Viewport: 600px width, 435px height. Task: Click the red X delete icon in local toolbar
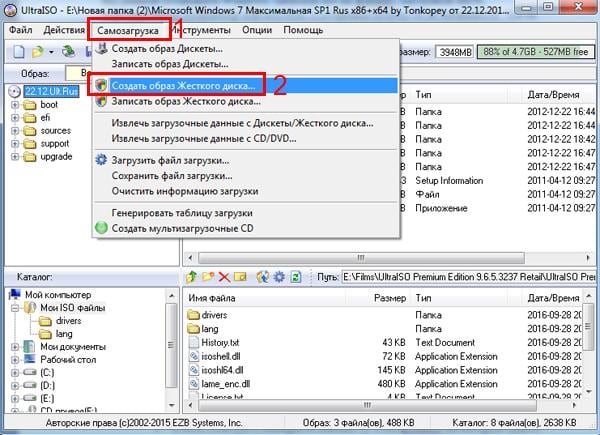point(224,276)
